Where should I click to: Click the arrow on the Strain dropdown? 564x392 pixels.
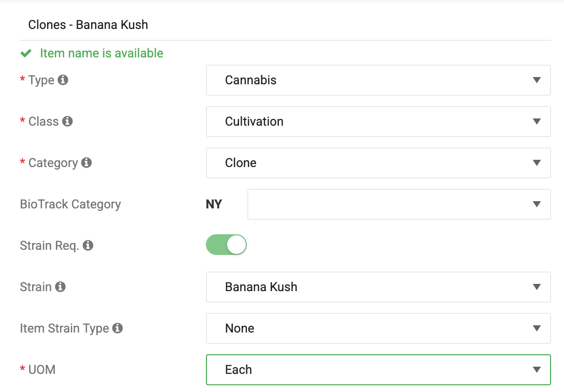click(537, 287)
